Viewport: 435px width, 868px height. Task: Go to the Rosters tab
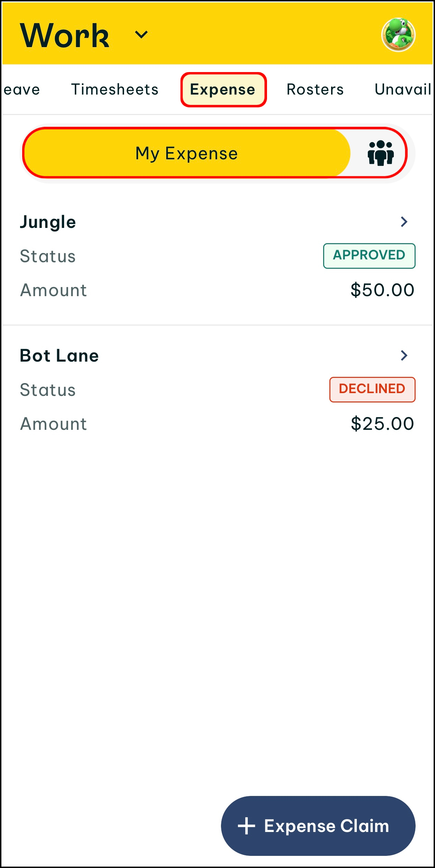315,89
